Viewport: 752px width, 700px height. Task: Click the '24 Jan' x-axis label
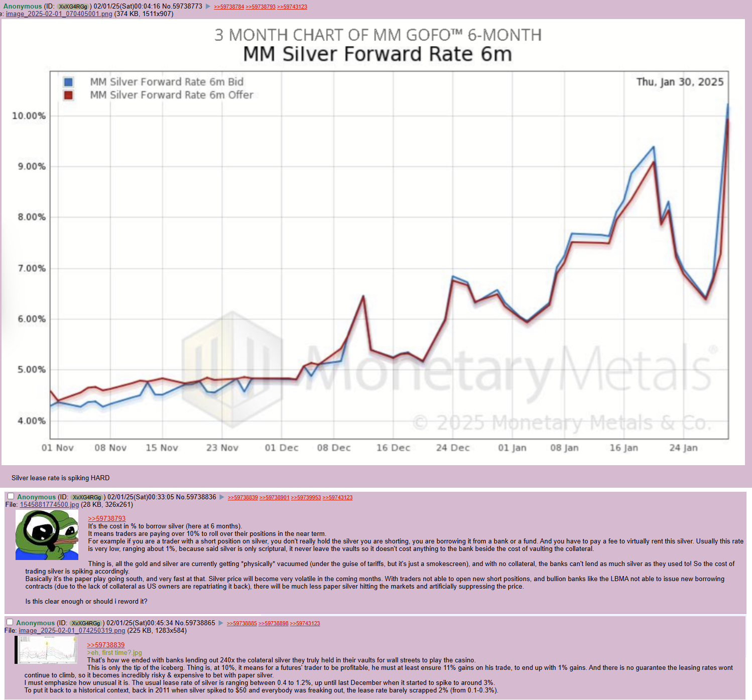[684, 448]
